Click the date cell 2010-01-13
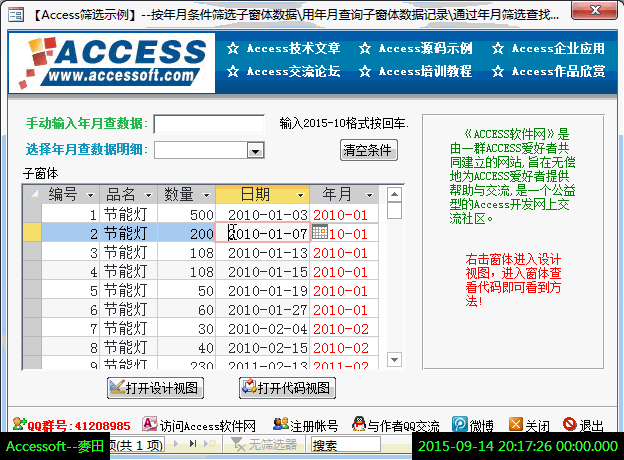Screen dimensions: 624x460 (x=263, y=253)
